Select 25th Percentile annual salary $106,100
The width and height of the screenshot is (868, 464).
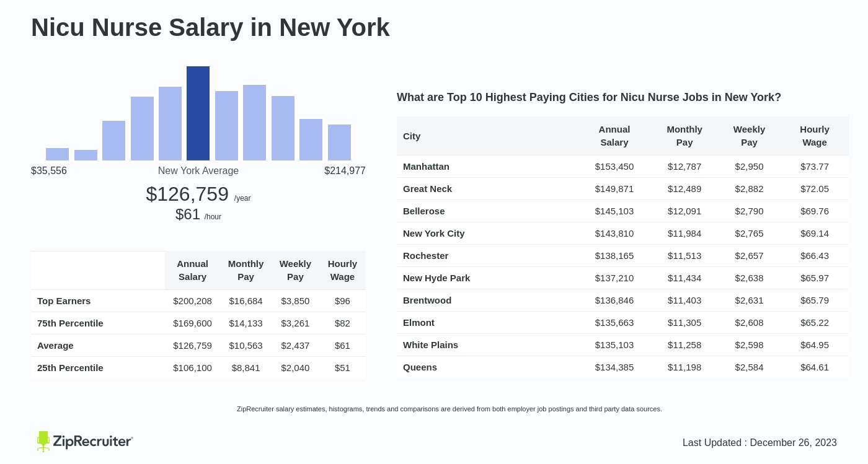point(192,367)
